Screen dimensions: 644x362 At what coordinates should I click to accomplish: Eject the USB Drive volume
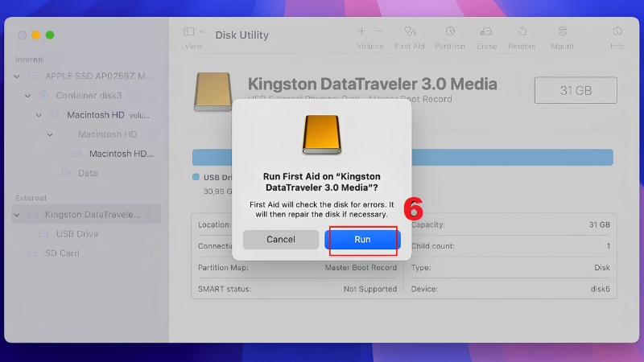pyautogui.click(x=151, y=234)
